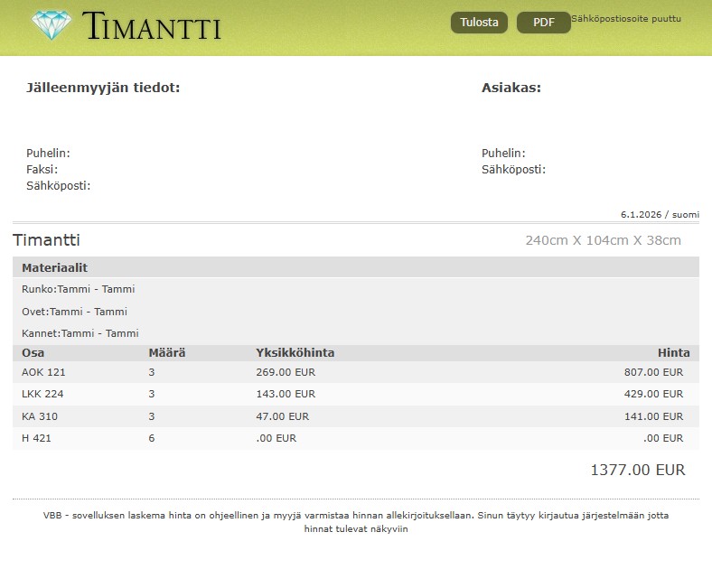The image size is (712, 588).
Task: Click the Faksi label in reseller info
Action: click(x=42, y=170)
